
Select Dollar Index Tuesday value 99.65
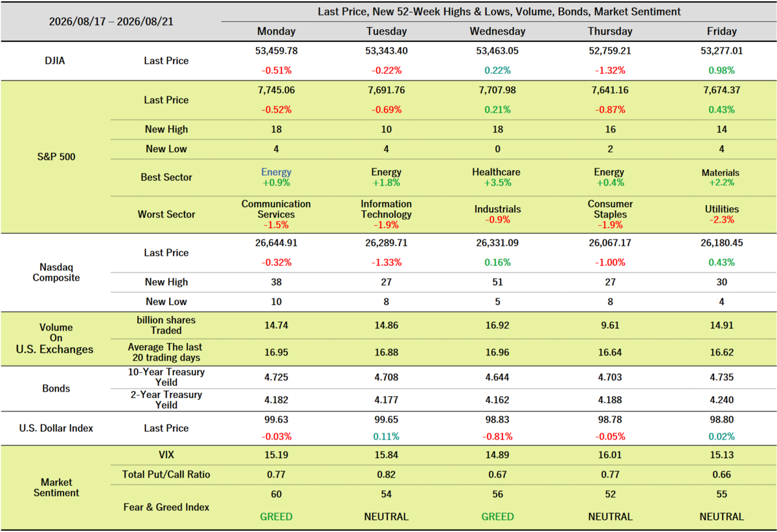[387, 419]
